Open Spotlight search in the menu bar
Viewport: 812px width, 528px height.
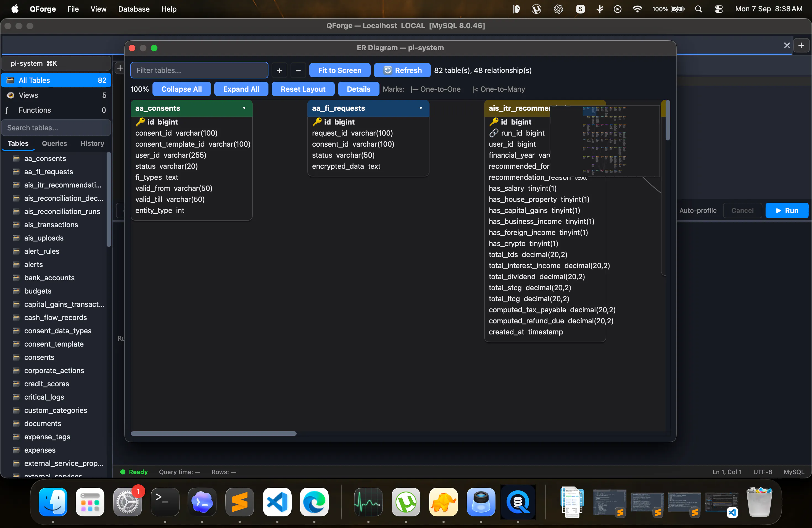click(x=698, y=9)
